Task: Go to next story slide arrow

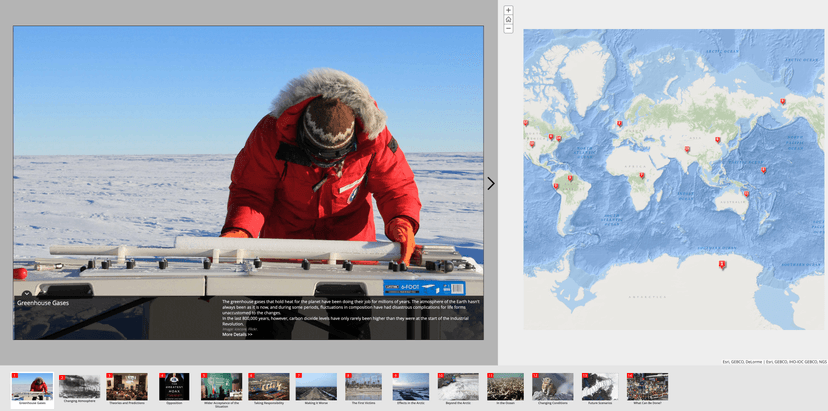Action: [x=491, y=184]
